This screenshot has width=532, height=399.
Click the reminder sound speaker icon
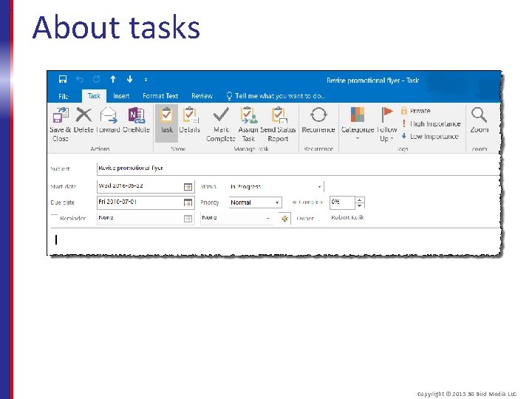284,219
